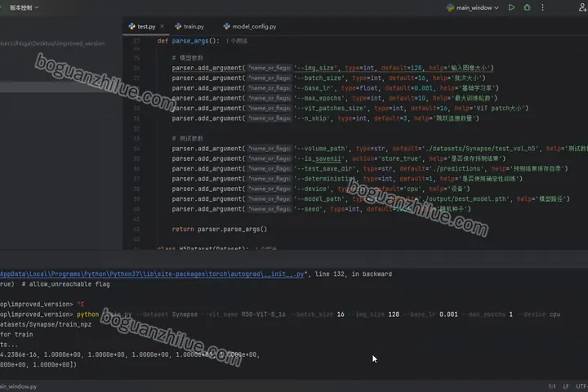The image size is (588, 392).
Task: Click the improved_version project path in sidebar
Action: (x=52, y=43)
